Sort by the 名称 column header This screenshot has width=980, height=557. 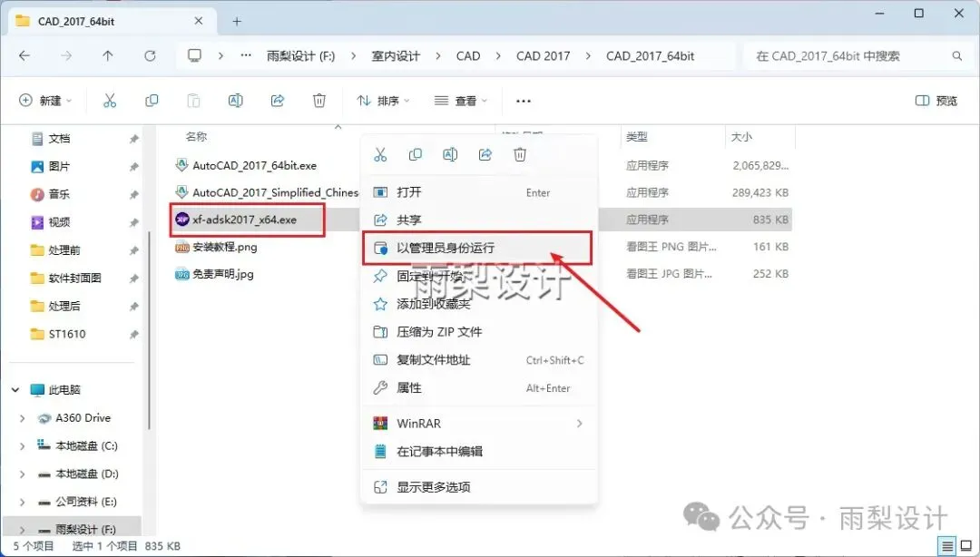point(196,136)
